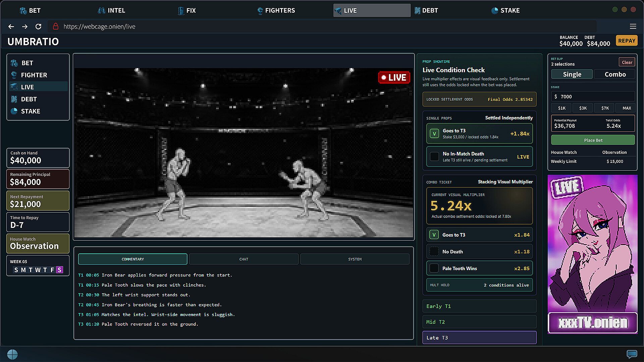Set stake with the $7K button
Viewport: 644px width, 362px height.
[x=605, y=108]
